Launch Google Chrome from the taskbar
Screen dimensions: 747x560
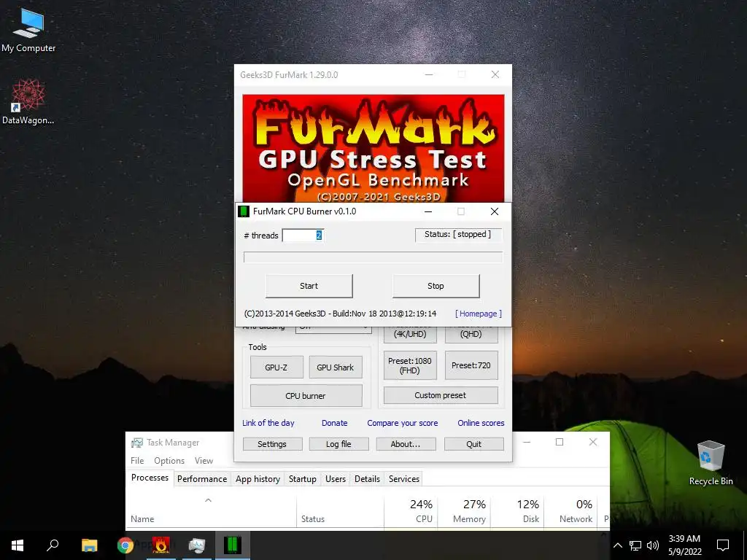125,545
